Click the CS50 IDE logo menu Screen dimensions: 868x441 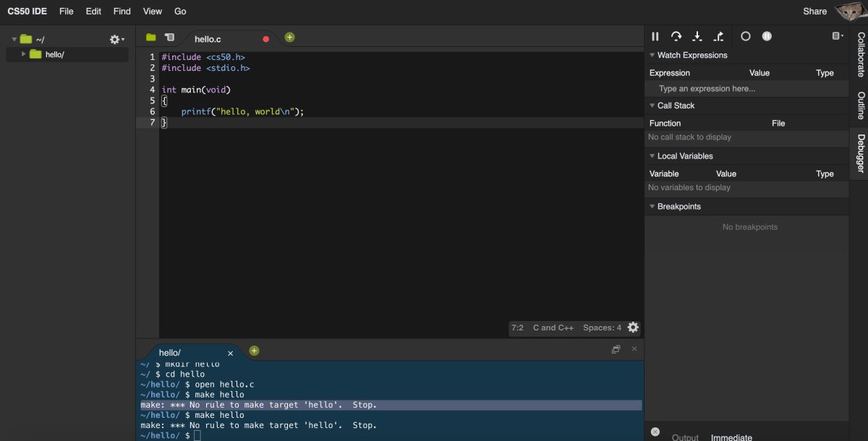(x=27, y=11)
